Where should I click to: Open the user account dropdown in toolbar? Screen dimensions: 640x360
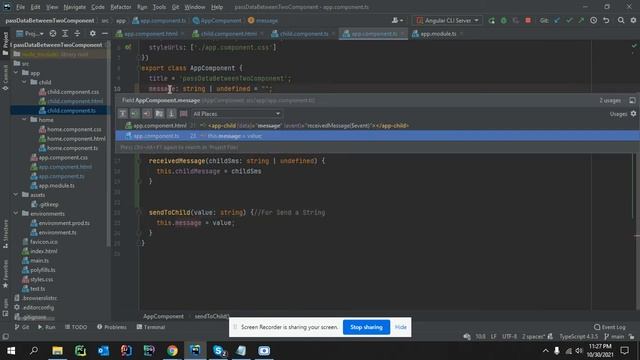click(x=398, y=20)
